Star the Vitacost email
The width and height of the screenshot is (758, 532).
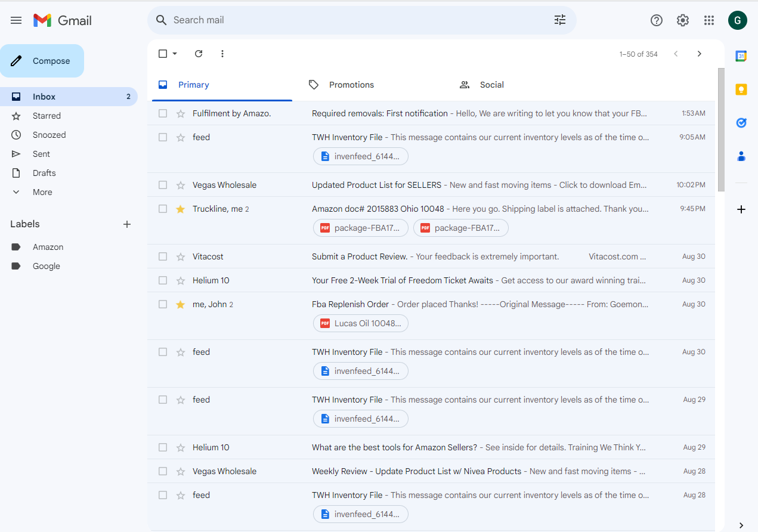[181, 256]
